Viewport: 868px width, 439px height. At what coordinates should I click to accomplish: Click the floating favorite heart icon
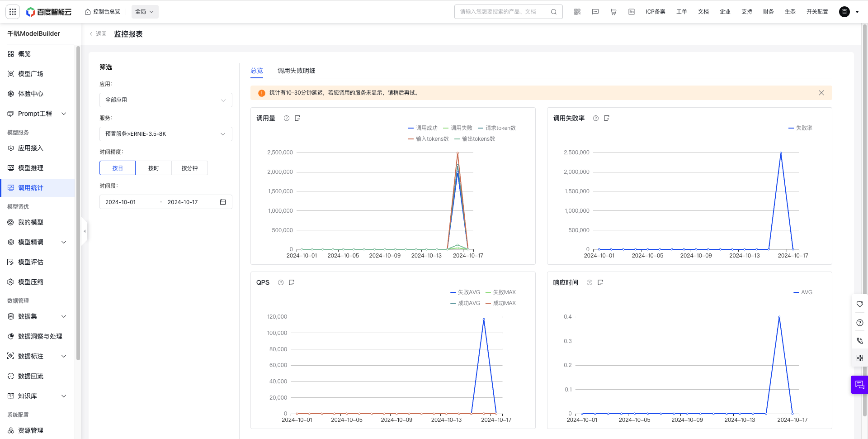[860, 304]
